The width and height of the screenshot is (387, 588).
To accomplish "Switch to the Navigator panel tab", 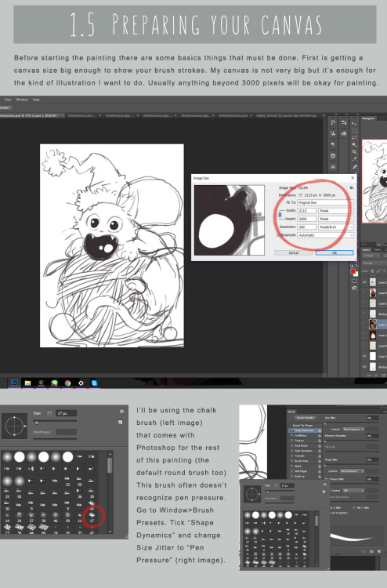I will point(368,118).
